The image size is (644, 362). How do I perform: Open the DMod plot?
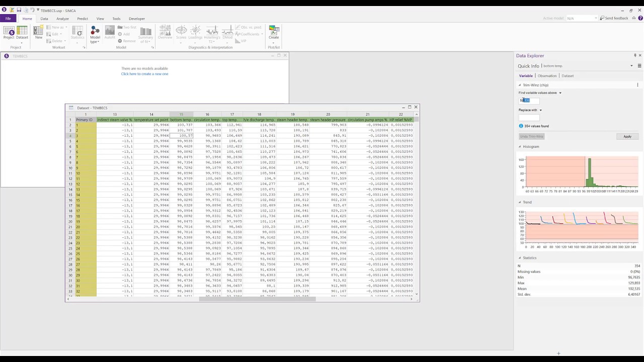click(227, 33)
